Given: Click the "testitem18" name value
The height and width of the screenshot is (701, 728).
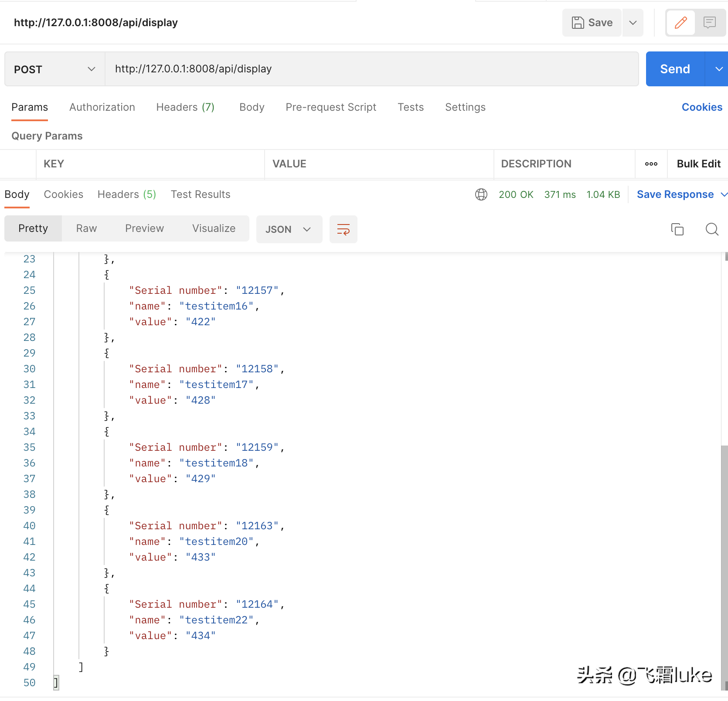Looking at the screenshot, I should tap(217, 463).
